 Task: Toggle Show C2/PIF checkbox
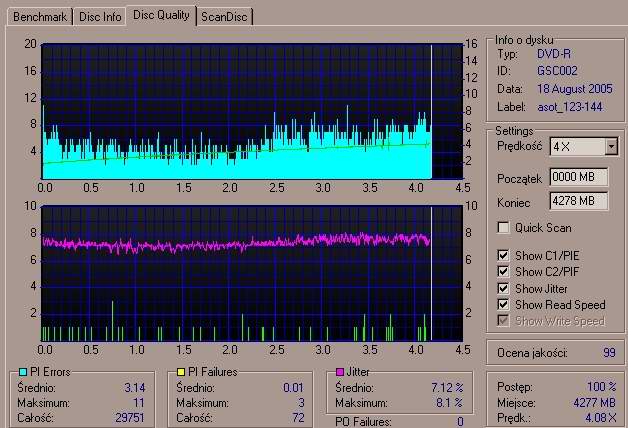point(503,271)
